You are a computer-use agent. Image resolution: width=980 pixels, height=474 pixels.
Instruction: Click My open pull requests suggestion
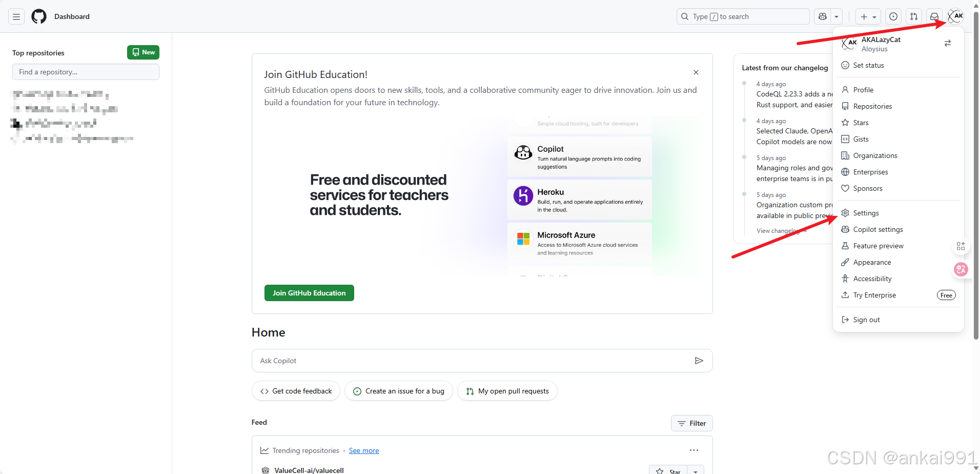point(507,391)
